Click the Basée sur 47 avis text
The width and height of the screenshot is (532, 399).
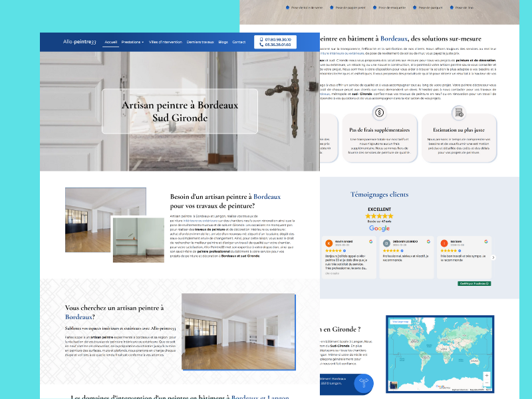(379, 221)
